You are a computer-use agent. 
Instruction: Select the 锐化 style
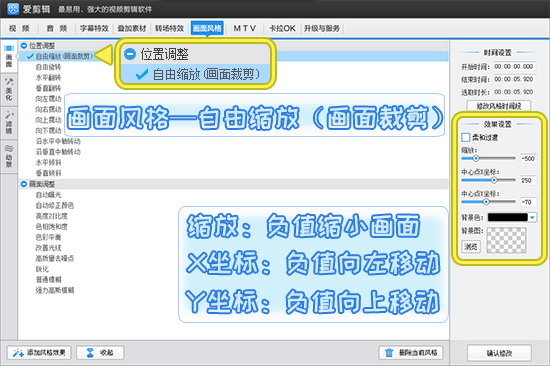42,269
